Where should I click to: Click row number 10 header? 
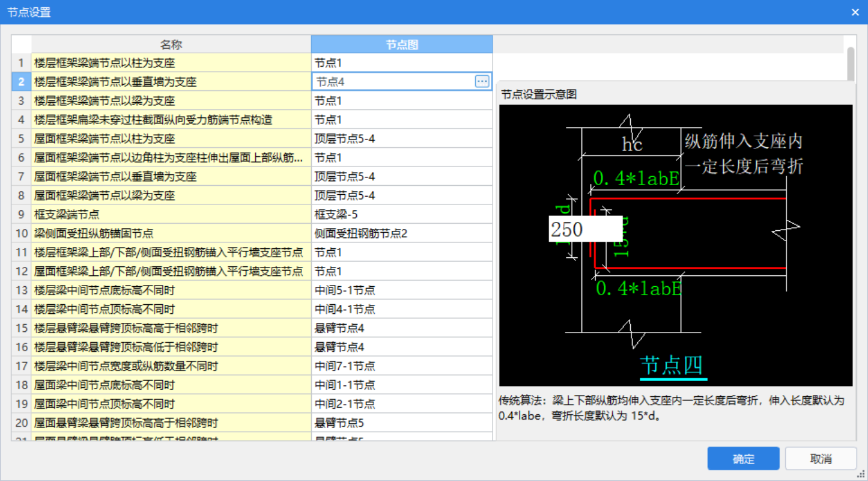point(22,233)
